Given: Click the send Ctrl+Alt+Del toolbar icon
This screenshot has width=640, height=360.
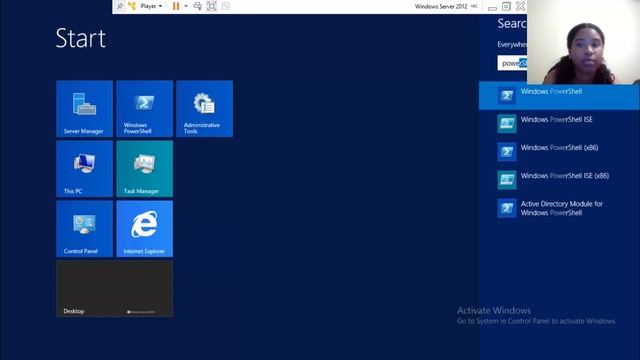Looking at the screenshot, I should 198,6.
